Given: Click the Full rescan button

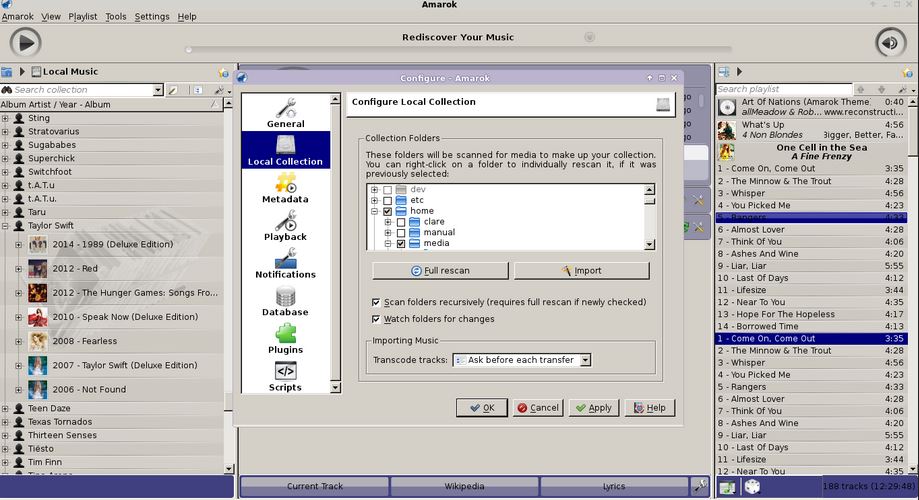Looking at the screenshot, I should pos(440,271).
